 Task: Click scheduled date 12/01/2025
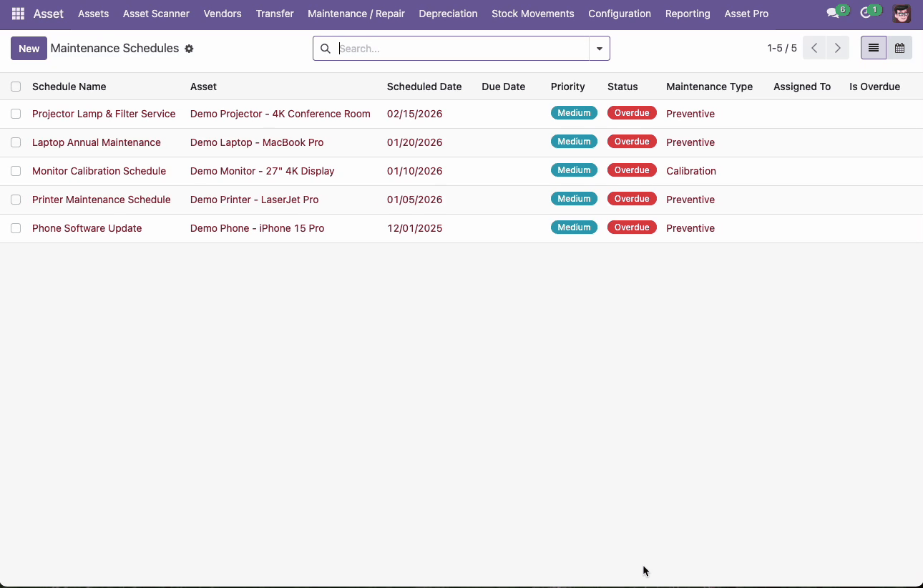click(x=415, y=228)
